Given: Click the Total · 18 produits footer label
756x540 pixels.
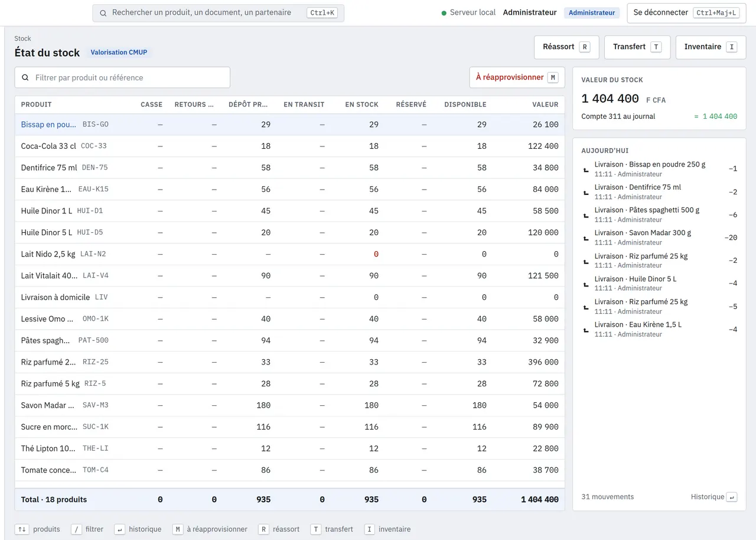Looking at the screenshot, I should (x=54, y=499).
